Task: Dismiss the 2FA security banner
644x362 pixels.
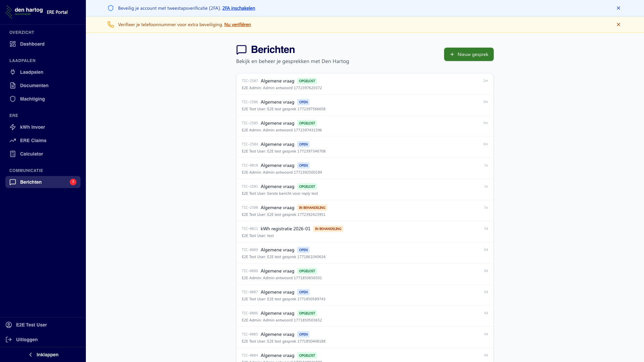Action: [618, 8]
